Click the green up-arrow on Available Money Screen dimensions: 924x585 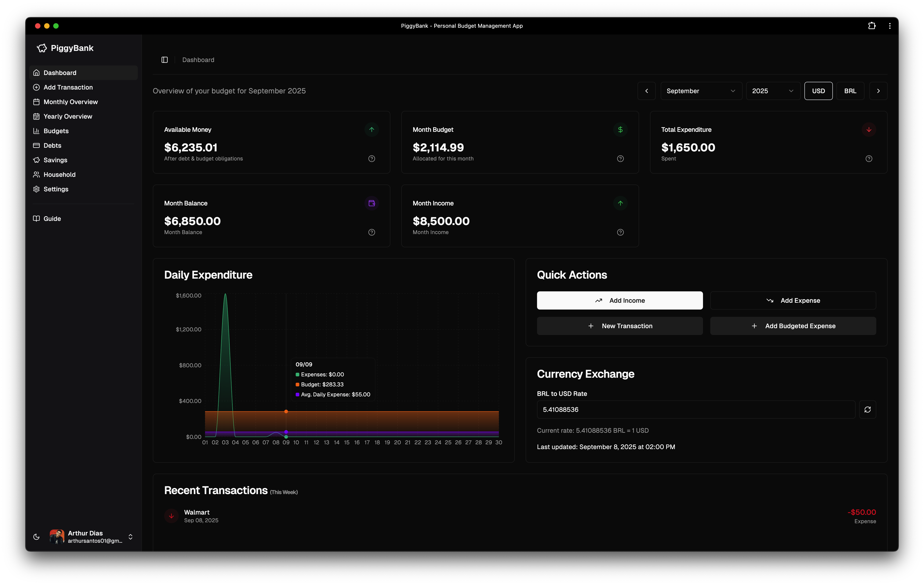(372, 130)
